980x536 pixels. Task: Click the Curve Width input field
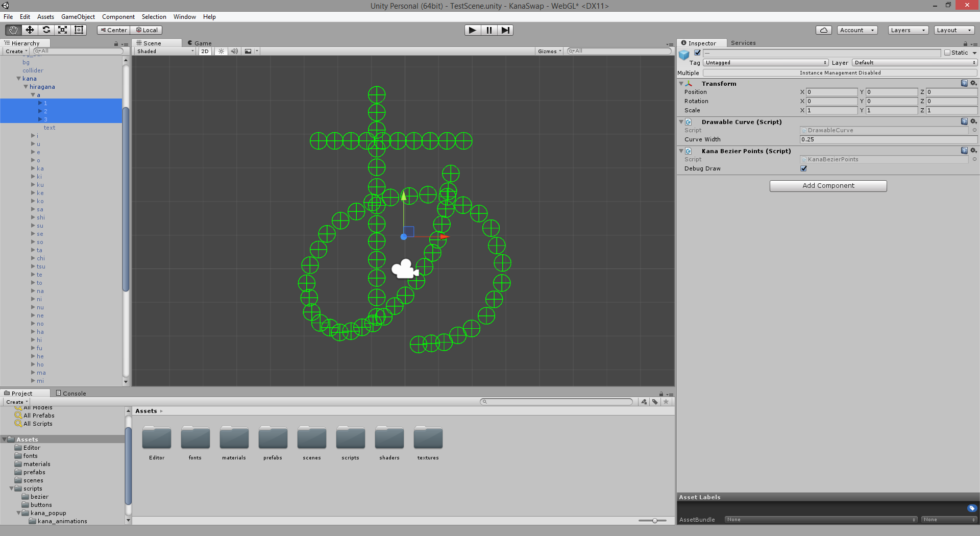click(x=888, y=139)
